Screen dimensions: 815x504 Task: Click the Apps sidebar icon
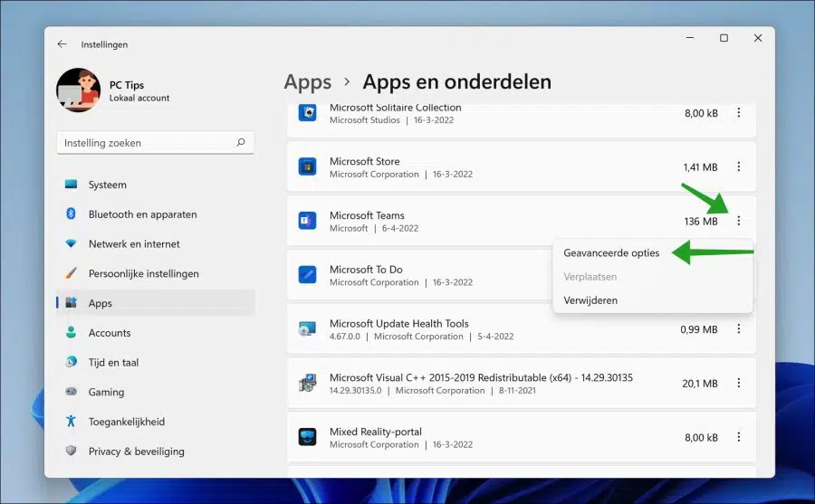[72, 302]
